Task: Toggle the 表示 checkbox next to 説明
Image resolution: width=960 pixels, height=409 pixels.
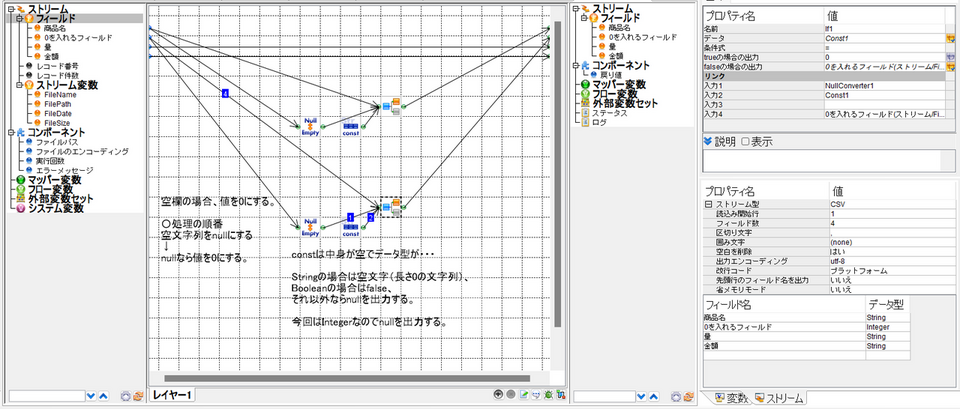Action: [x=746, y=141]
